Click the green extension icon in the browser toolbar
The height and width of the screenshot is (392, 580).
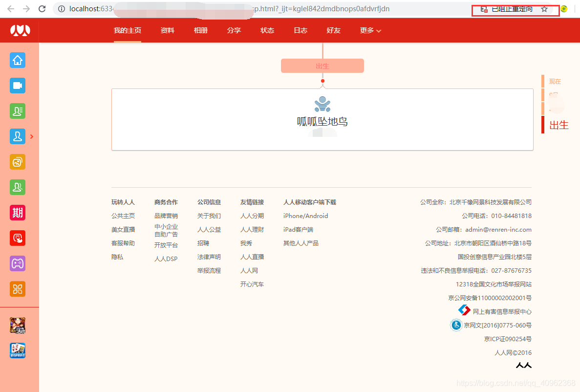click(x=564, y=9)
